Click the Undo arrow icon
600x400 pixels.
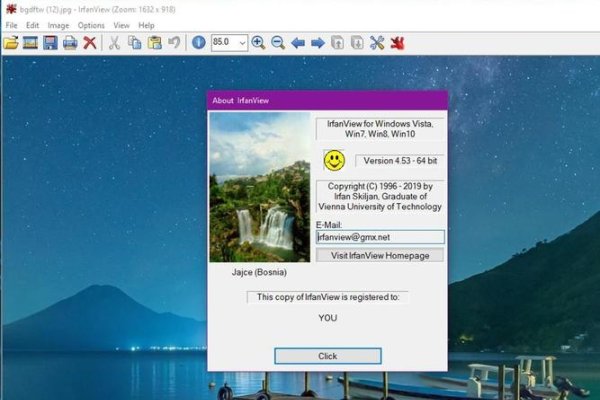174,43
